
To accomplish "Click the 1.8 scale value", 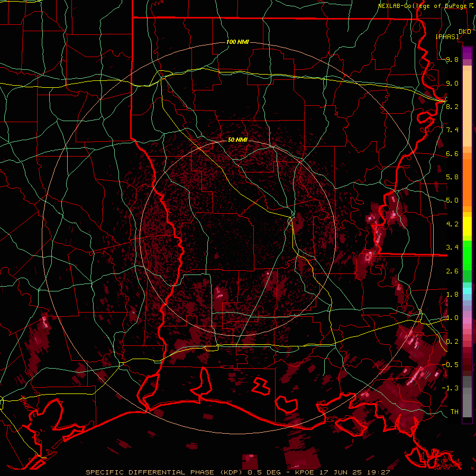I will 452,295.
